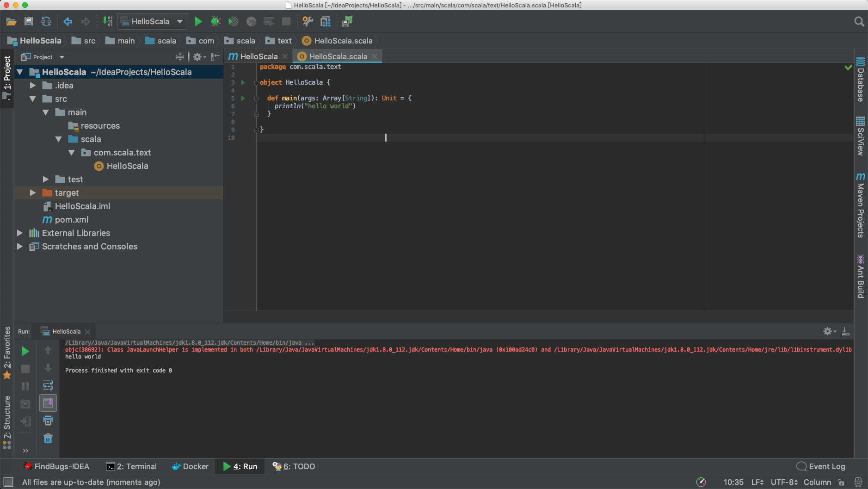868x489 pixels.
Task: Debug HelloScala with the bug icon
Action: [215, 21]
